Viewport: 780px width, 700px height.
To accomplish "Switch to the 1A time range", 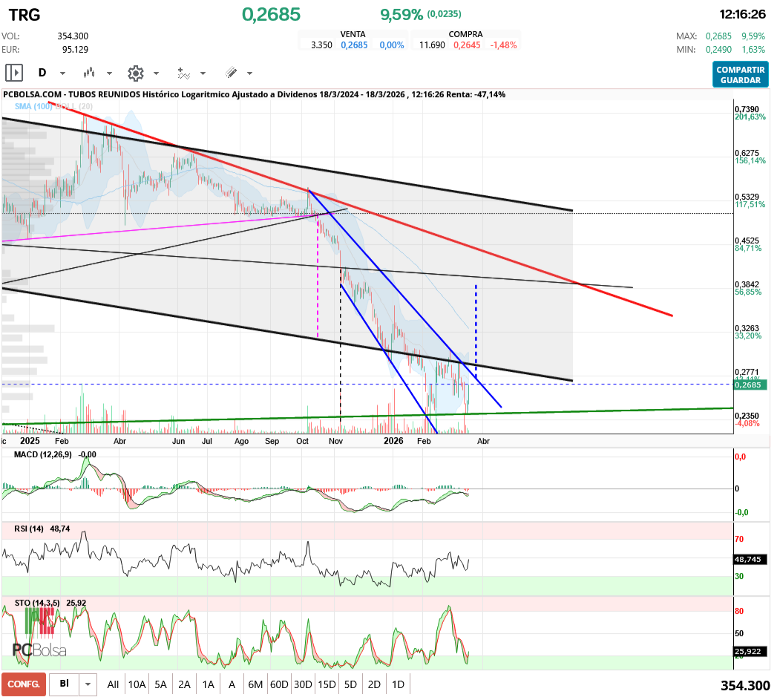I will pos(208,684).
